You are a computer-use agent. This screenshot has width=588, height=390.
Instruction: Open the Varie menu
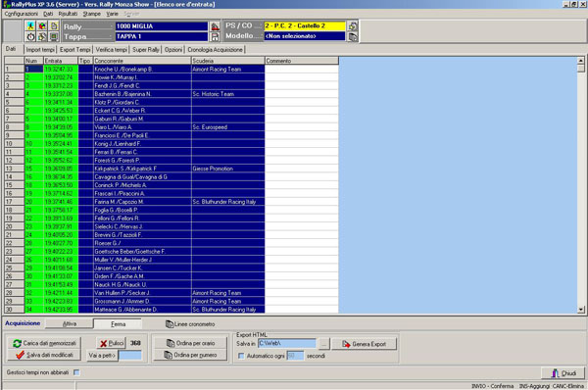112,14
